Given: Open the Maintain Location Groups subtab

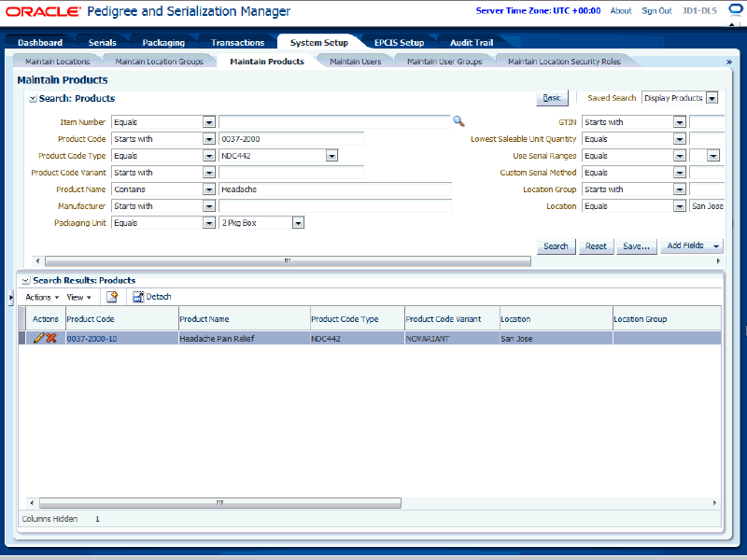Looking at the screenshot, I should [x=159, y=62].
